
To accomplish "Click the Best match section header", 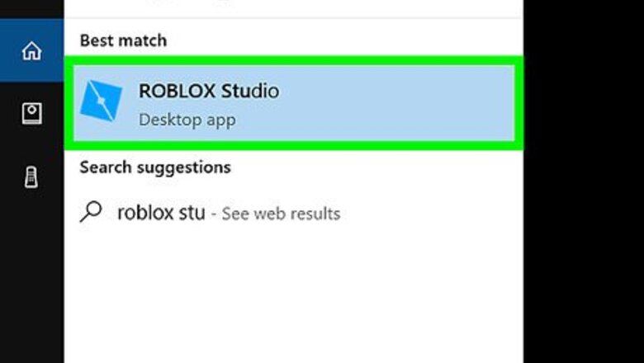I will tap(123, 40).
